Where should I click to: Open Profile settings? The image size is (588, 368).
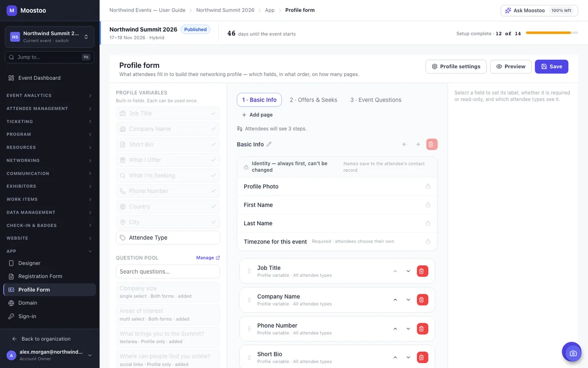point(456,67)
